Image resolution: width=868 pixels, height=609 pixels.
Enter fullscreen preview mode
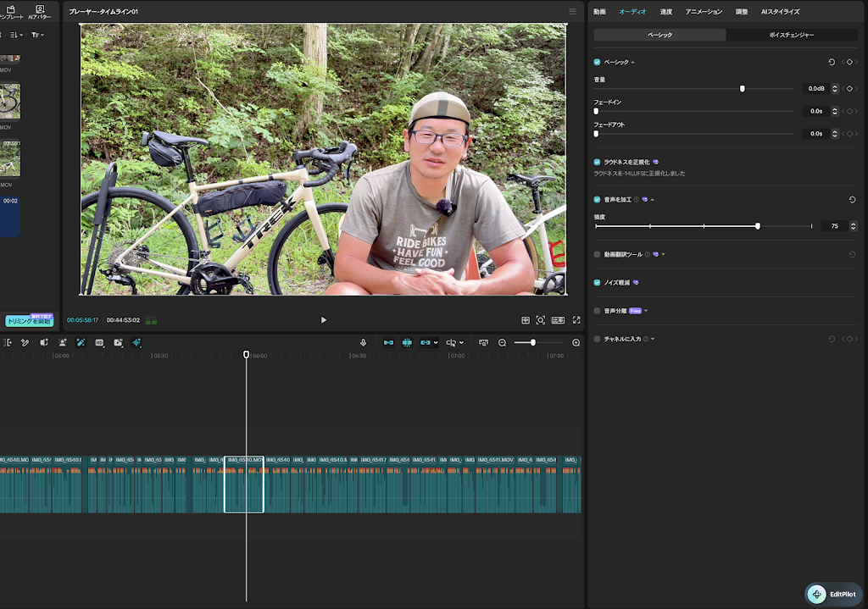[x=576, y=319]
